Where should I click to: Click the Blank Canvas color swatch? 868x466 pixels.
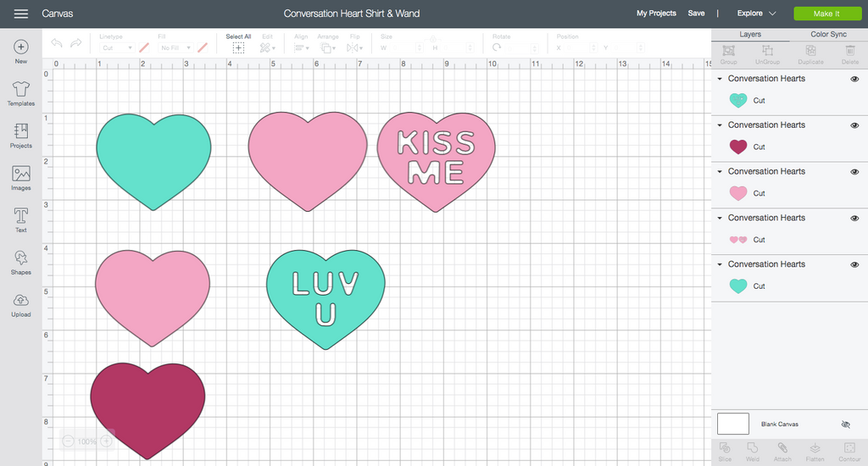click(x=733, y=424)
